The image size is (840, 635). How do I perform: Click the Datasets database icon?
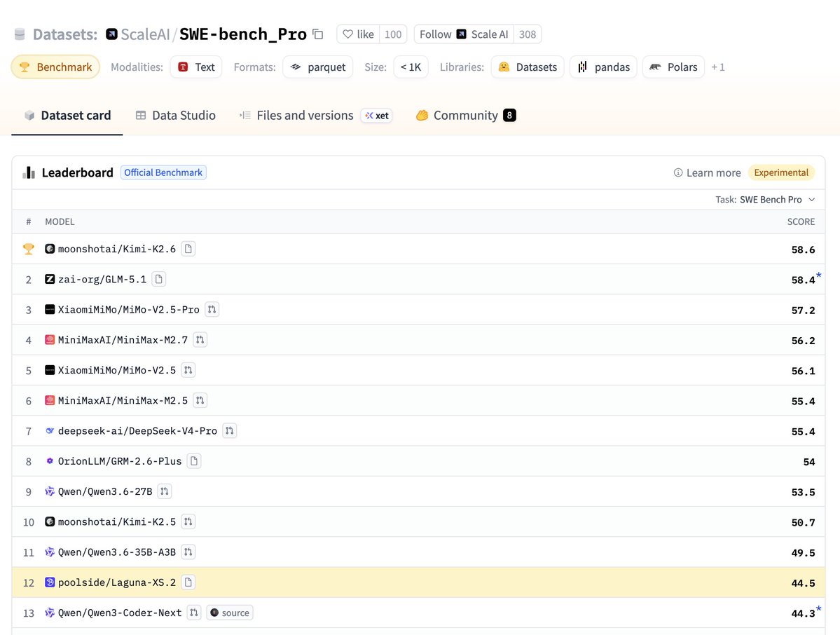coord(20,34)
